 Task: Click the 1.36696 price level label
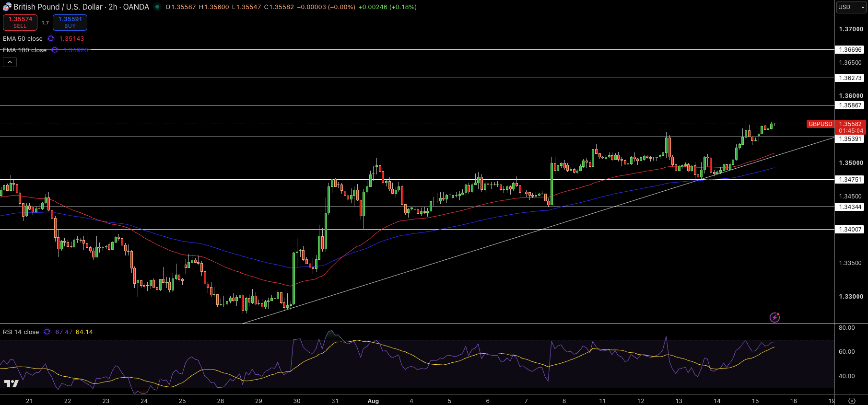[850, 50]
